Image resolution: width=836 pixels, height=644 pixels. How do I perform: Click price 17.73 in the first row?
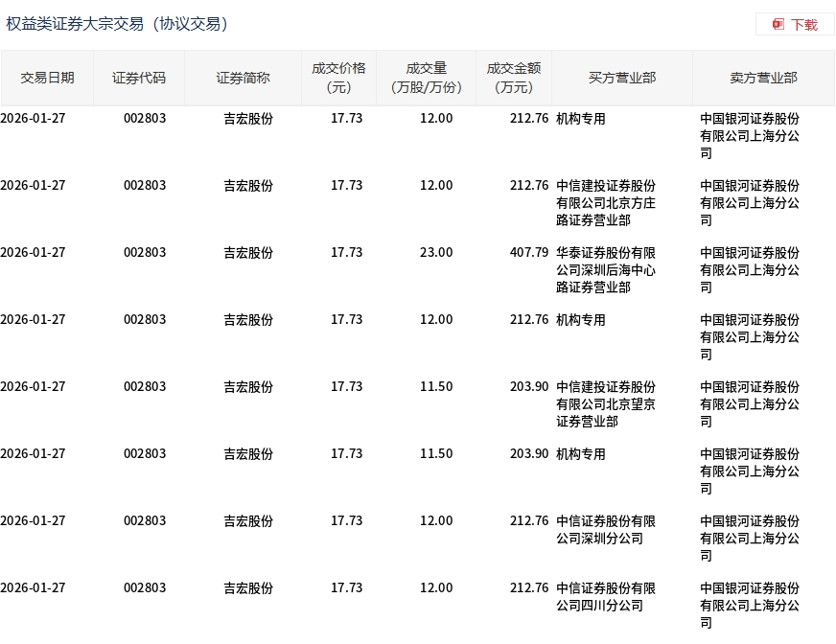click(346, 118)
